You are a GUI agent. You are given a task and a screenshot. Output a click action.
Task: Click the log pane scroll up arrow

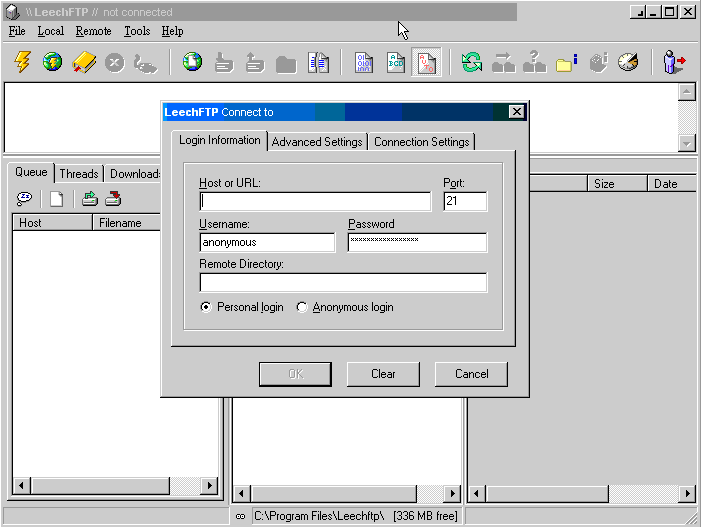[x=687, y=92]
